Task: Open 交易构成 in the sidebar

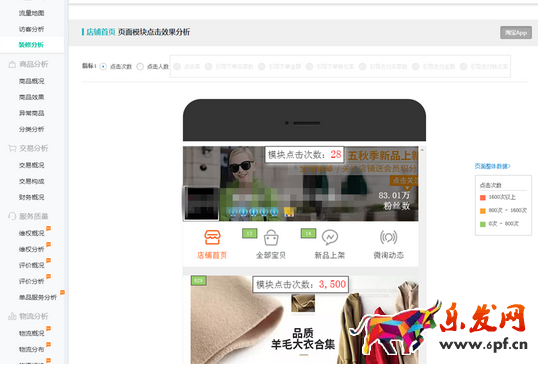Action: 32,181
